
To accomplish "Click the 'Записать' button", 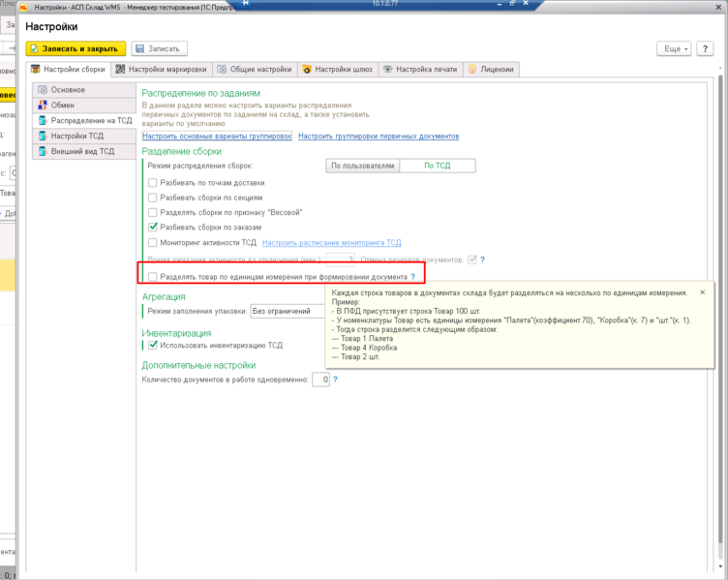I will 159,48.
